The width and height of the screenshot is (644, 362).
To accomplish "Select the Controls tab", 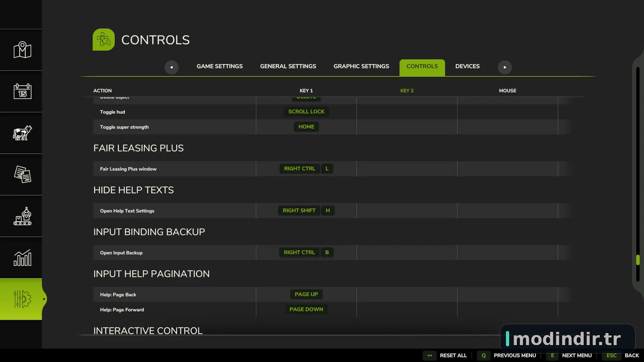I will pos(422,67).
